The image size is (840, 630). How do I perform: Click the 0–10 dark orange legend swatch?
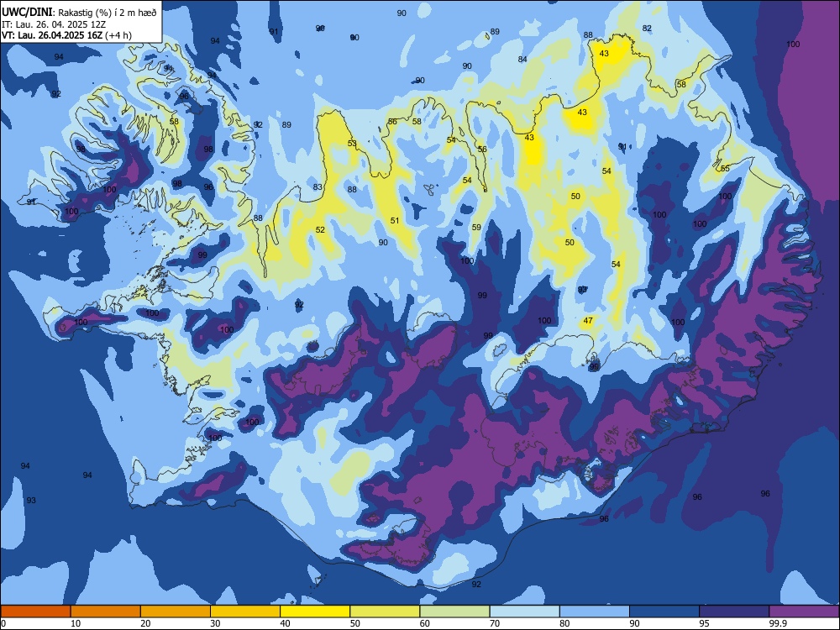(x=35, y=612)
